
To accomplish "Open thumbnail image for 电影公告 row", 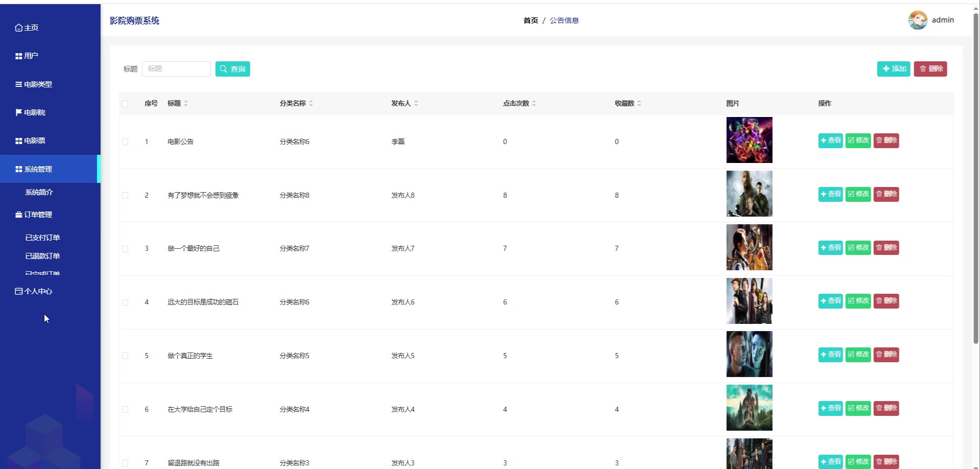I will point(749,140).
